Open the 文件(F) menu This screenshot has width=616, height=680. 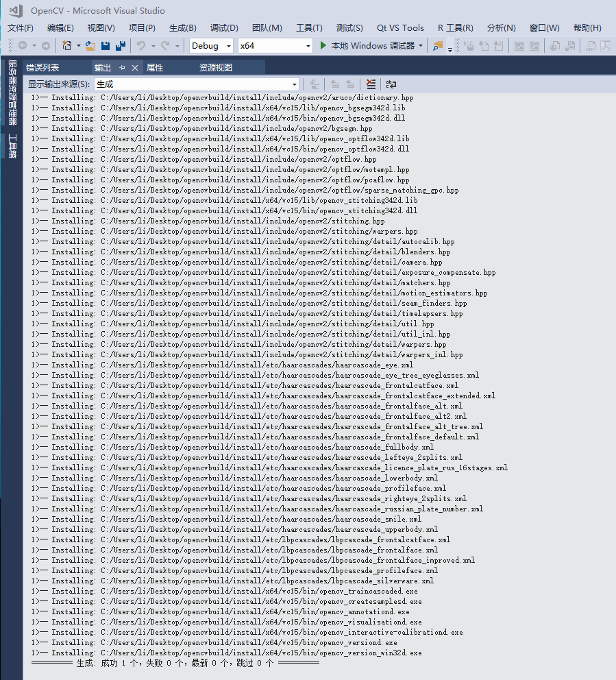click(21, 27)
